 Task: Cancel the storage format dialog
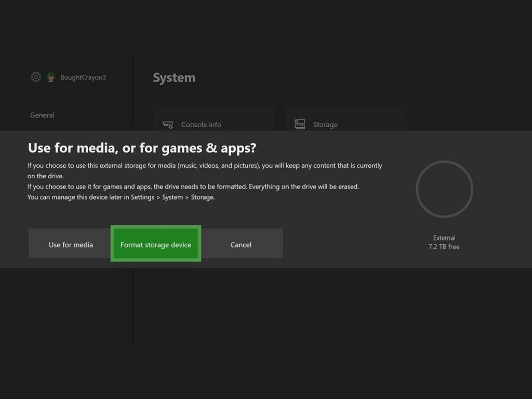tap(241, 244)
